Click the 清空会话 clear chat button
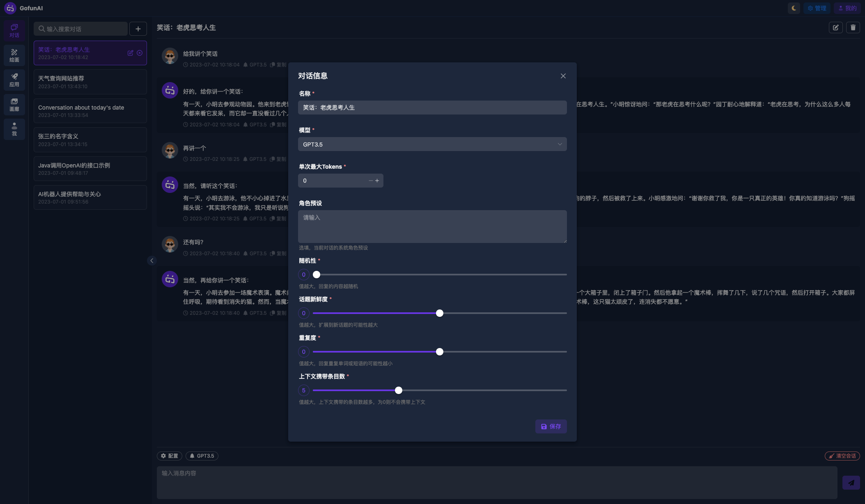The image size is (865, 504). click(x=842, y=456)
